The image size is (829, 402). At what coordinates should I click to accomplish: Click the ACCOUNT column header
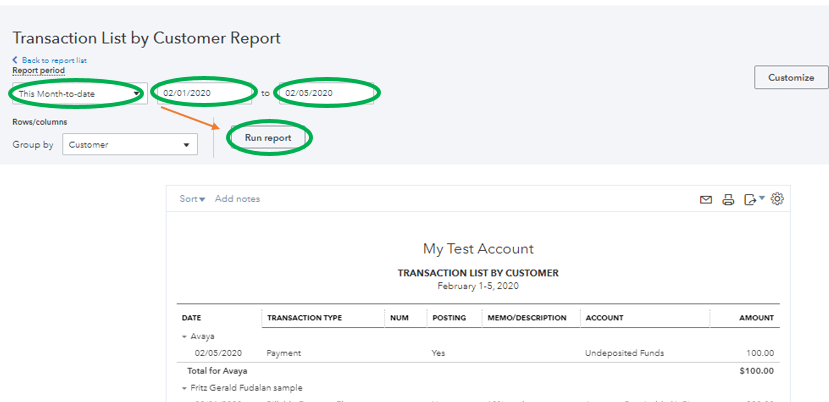pyautogui.click(x=604, y=318)
